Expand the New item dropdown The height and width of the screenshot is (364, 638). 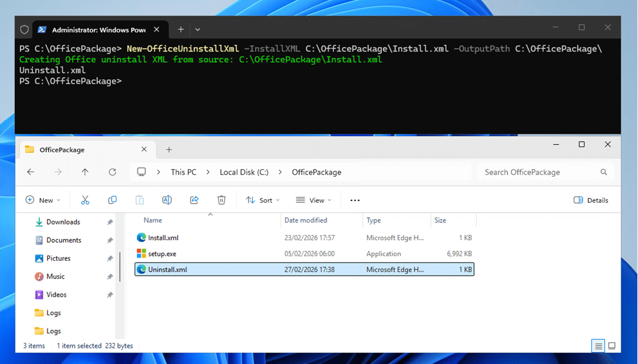(43, 200)
